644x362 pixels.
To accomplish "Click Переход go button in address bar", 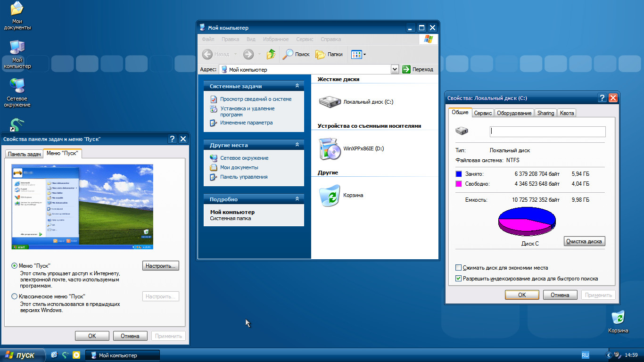I will [x=418, y=69].
